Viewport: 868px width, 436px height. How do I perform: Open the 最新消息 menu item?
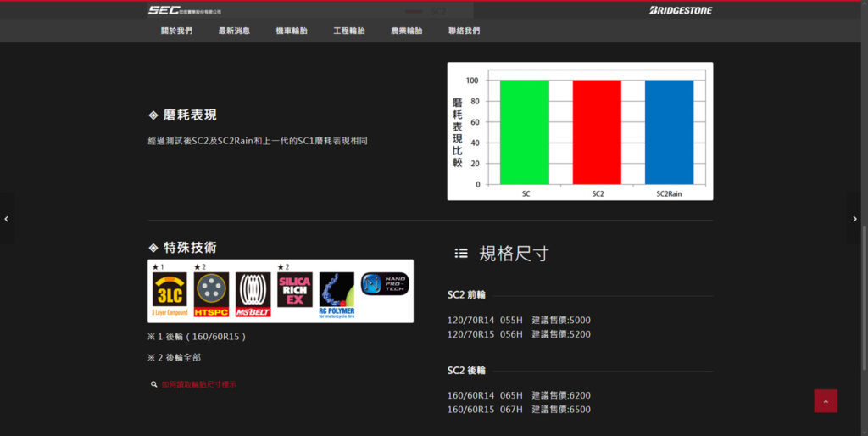(x=234, y=31)
